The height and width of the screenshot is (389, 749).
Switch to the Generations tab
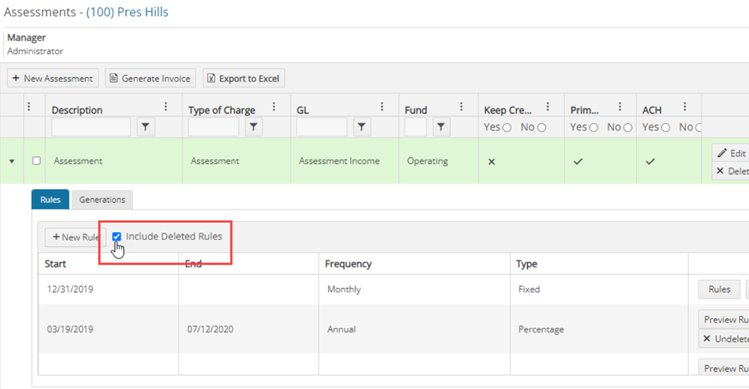pyautogui.click(x=102, y=200)
